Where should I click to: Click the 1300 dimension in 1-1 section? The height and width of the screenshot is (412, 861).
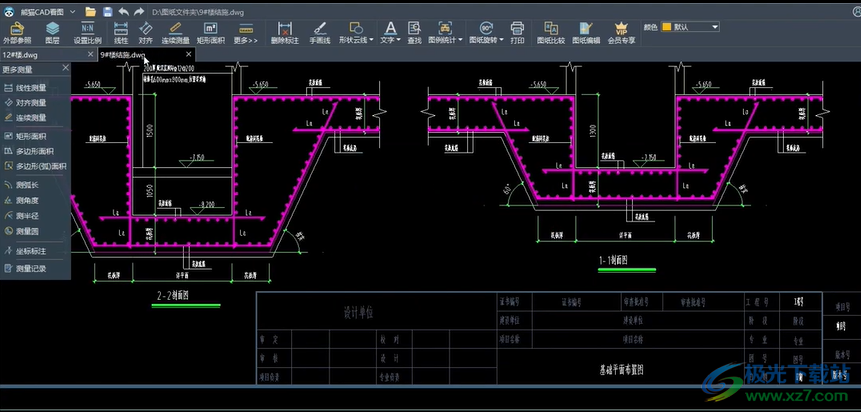point(592,131)
